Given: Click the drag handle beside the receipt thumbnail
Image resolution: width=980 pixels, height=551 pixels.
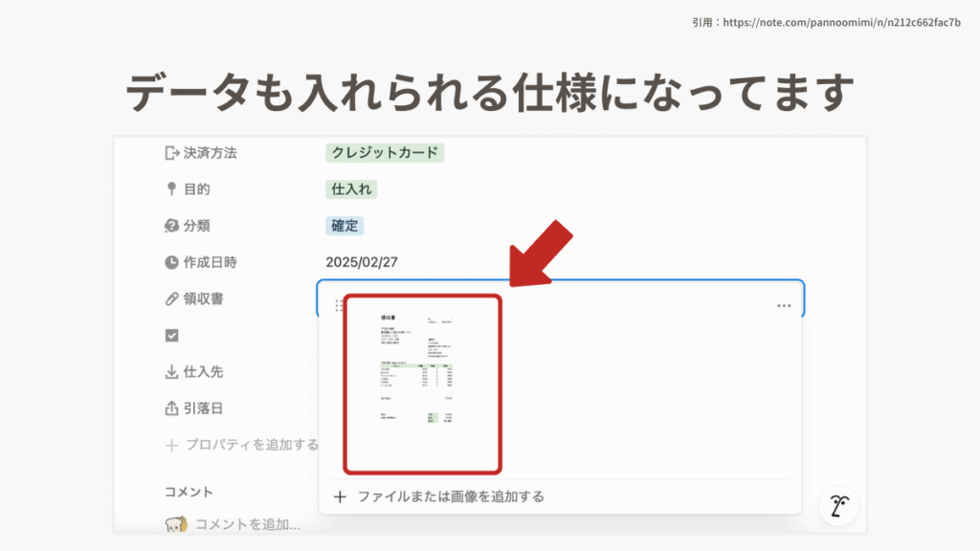Looking at the screenshot, I should [338, 306].
